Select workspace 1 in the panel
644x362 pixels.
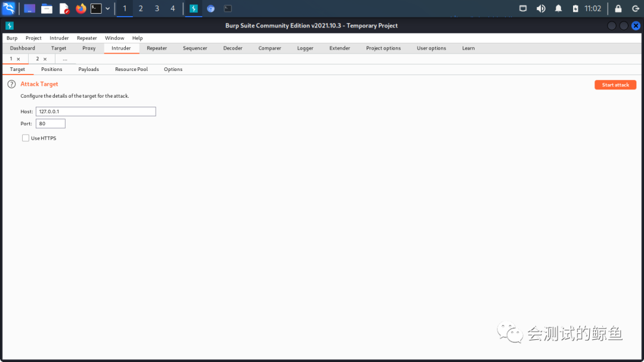click(x=125, y=8)
